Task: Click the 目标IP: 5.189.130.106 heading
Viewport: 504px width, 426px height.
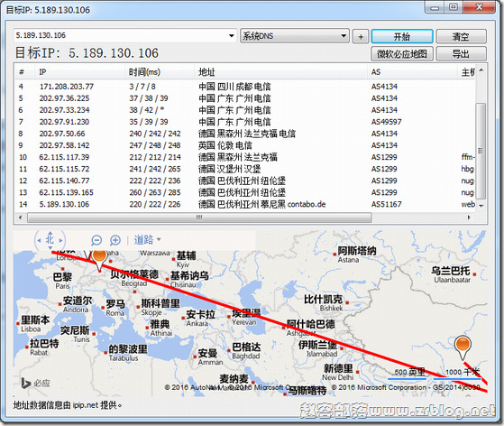Action: pyautogui.click(x=87, y=52)
